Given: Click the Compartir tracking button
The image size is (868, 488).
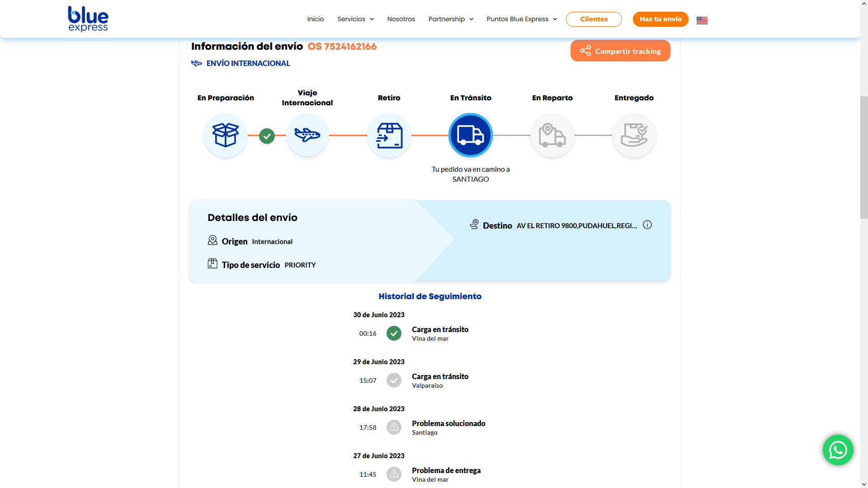Looking at the screenshot, I should pos(620,51).
